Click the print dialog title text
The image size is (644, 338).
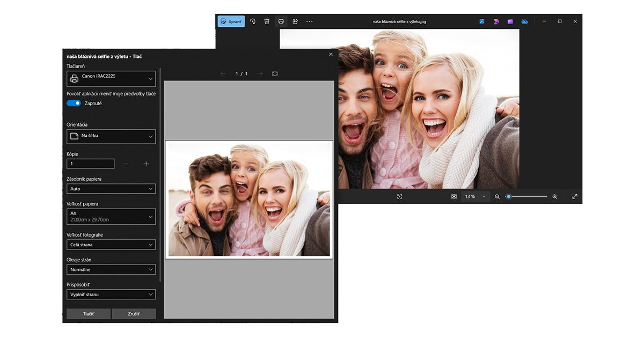pyautogui.click(x=104, y=56)
